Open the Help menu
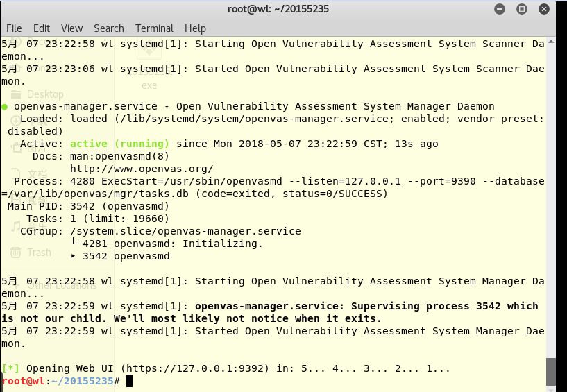The height and width of the screenshot is (392, 567). (x=195, y=28)
